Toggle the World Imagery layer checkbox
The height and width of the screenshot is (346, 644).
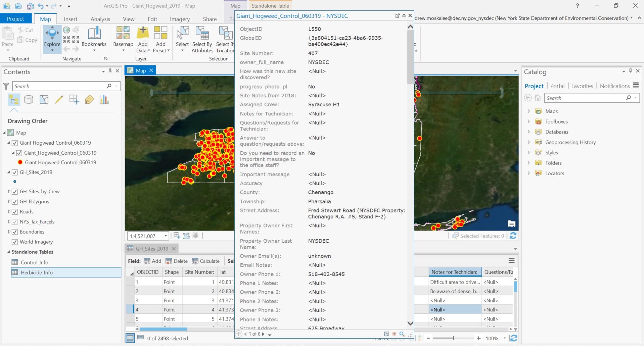(x=15, y=242)
